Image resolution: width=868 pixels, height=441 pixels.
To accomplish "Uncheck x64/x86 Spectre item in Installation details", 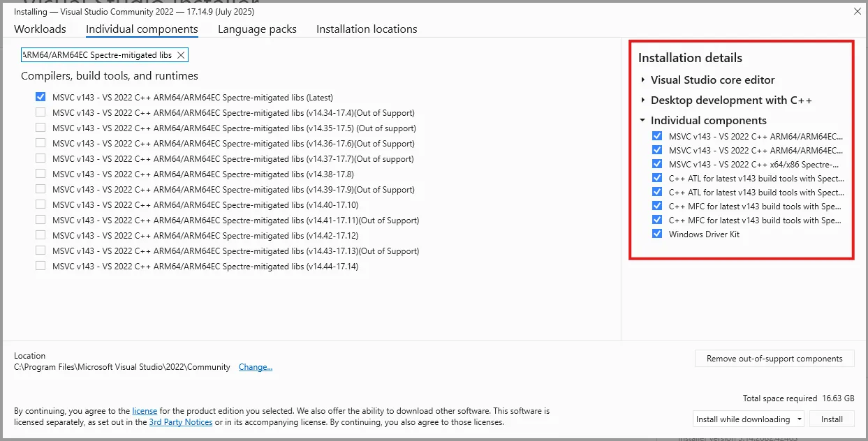I will coord(656,165).
